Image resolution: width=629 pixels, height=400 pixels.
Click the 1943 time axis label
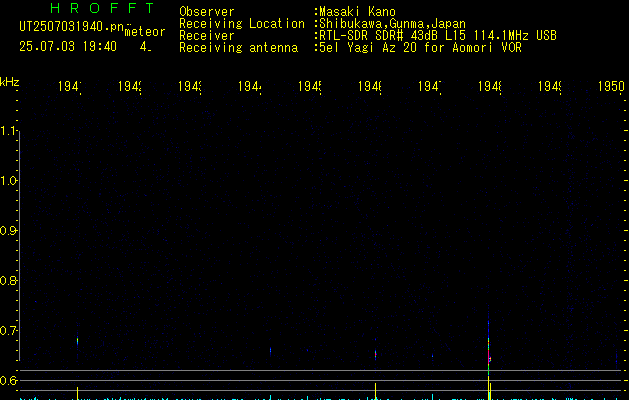tap(189, 86)
